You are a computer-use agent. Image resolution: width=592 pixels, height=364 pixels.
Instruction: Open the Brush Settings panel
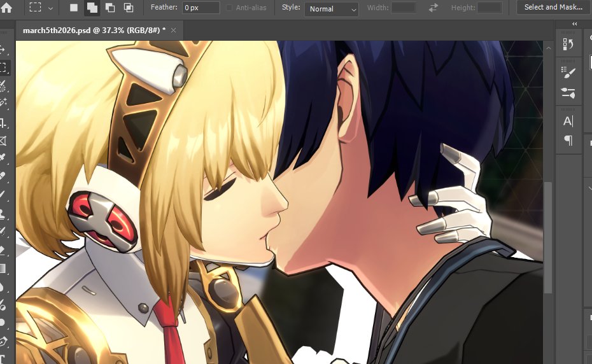click(568, 72)
